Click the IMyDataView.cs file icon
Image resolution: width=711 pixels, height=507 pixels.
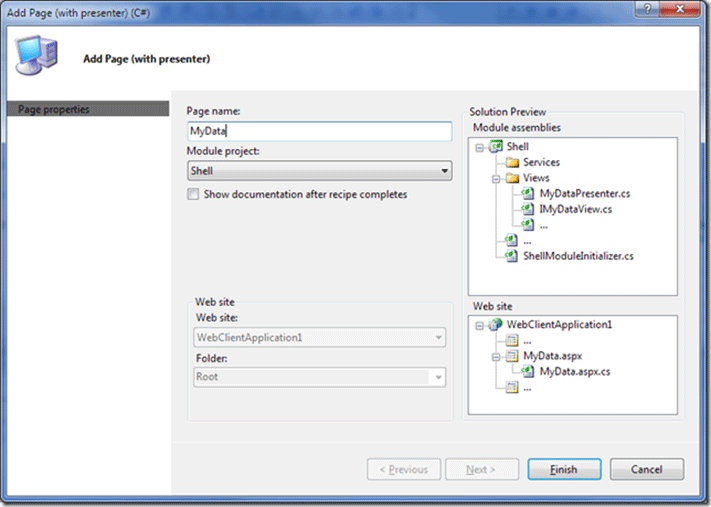click(527, 208)
